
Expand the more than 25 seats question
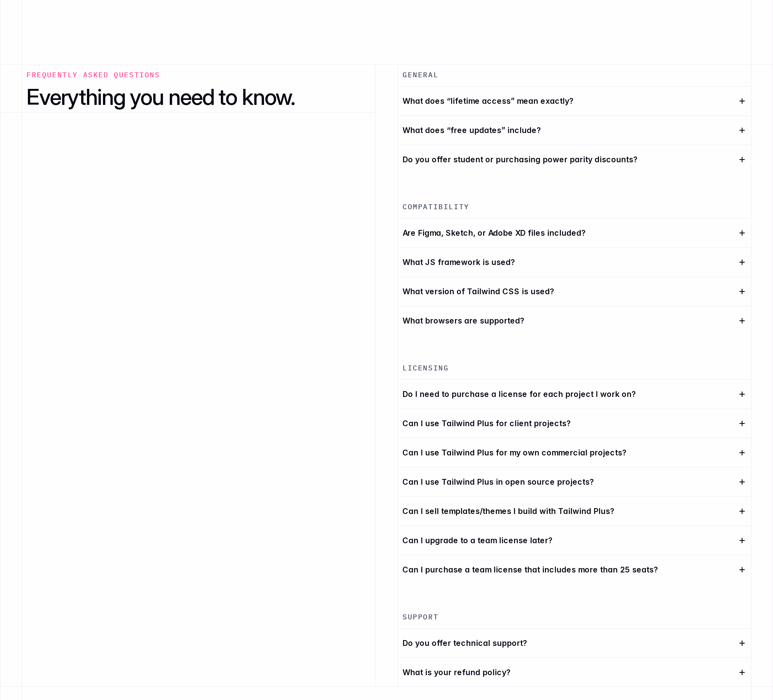coord(574,570)
